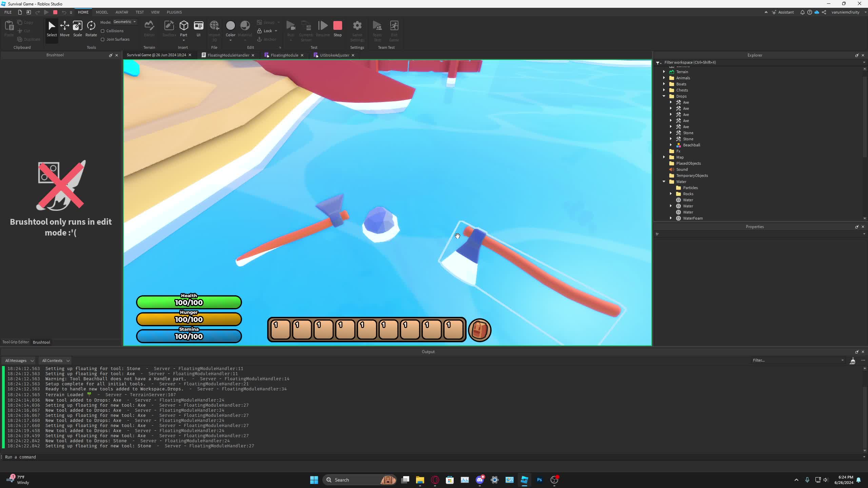Screen dimensions: 868x488
Task: Expand the Map folder
Action: pos(664,157)
